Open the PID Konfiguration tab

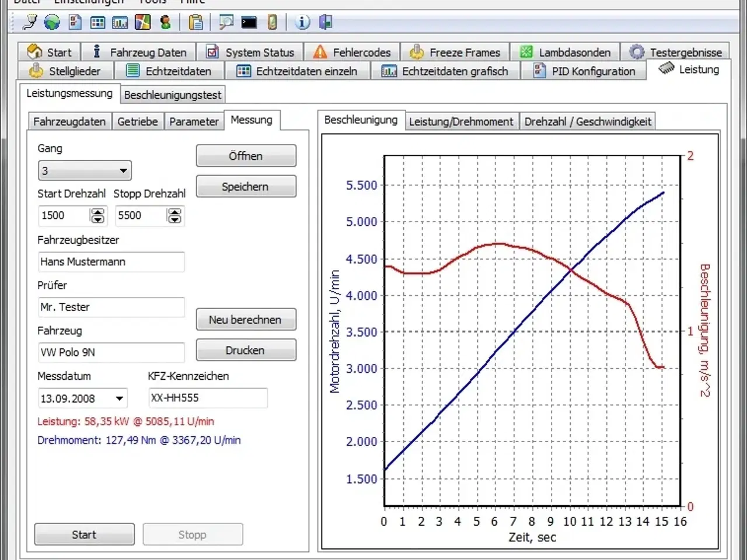click(x=585, y=71)
